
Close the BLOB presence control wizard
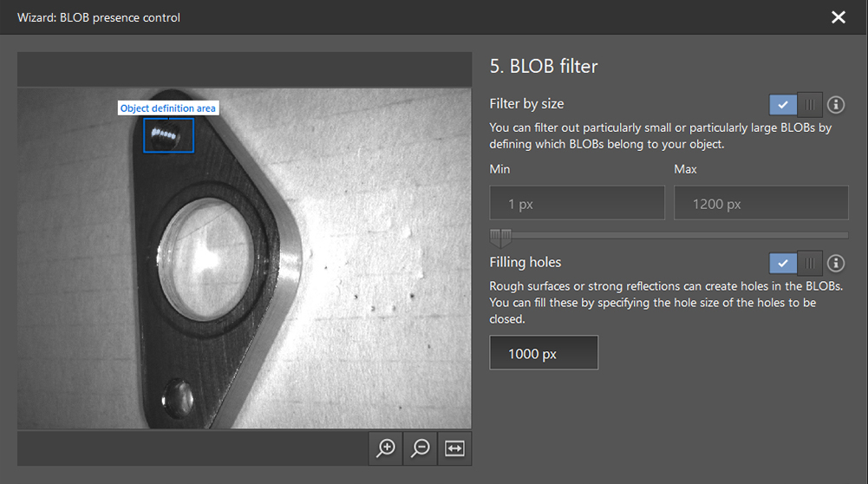(838, 17)
